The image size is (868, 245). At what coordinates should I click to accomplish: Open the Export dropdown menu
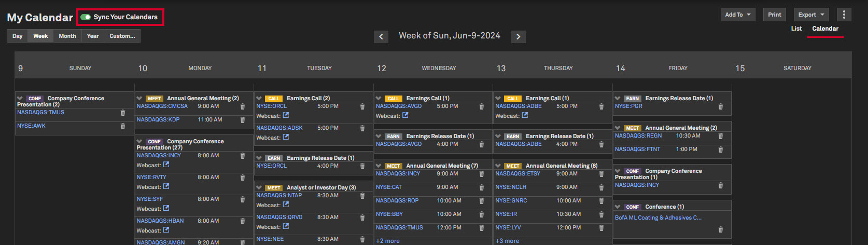coord(810,15)
